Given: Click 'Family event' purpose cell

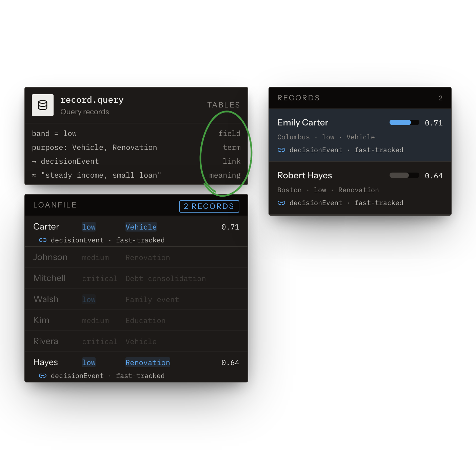Looking at the screenshot, I should click(x=152, y=300).
